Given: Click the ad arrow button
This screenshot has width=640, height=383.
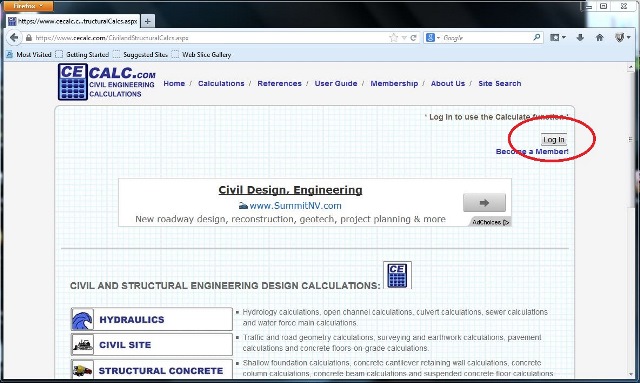Looking at the screenshot, I should [484, 203].
